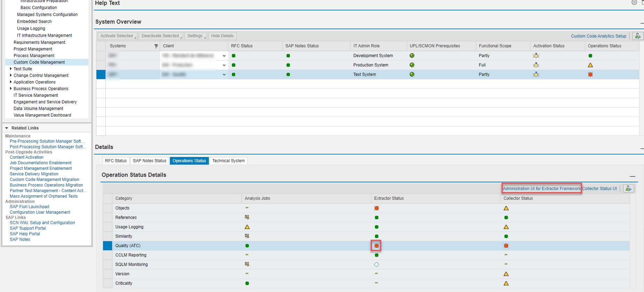Click Collector Status warning icon for Version
Image resolution: width=644 pixels, height=292 pixels.
coord(506,274)
